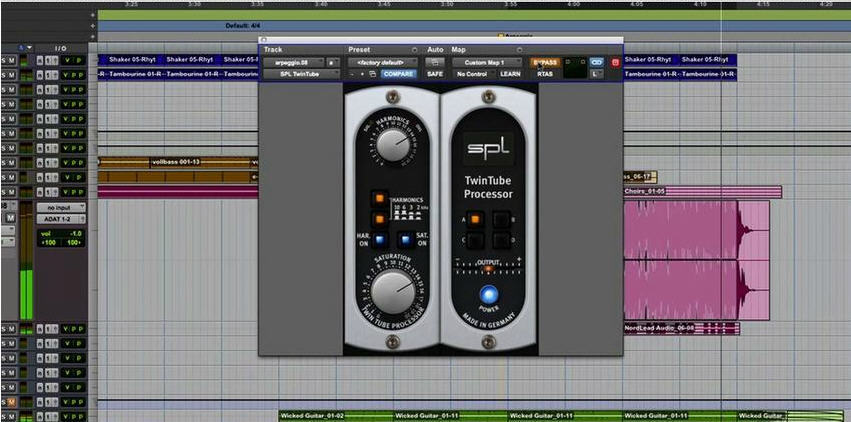Click the Shaker track's green V voice button
Screen dimensions: 851x422
(x=68, y=60)
